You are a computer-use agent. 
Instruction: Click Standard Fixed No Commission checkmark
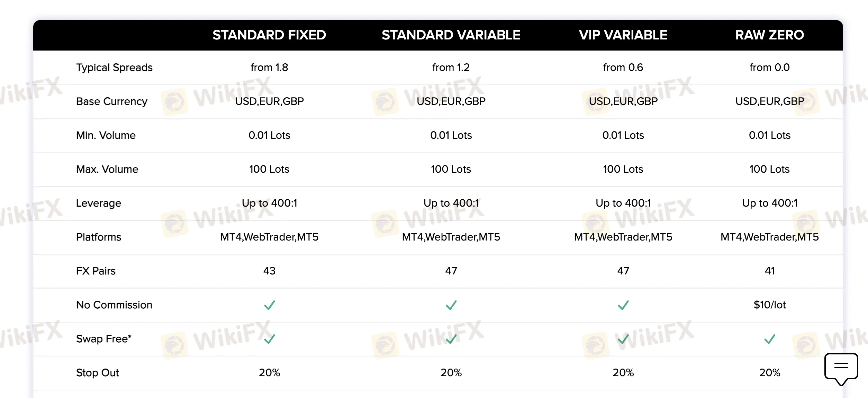click(269, 305)
